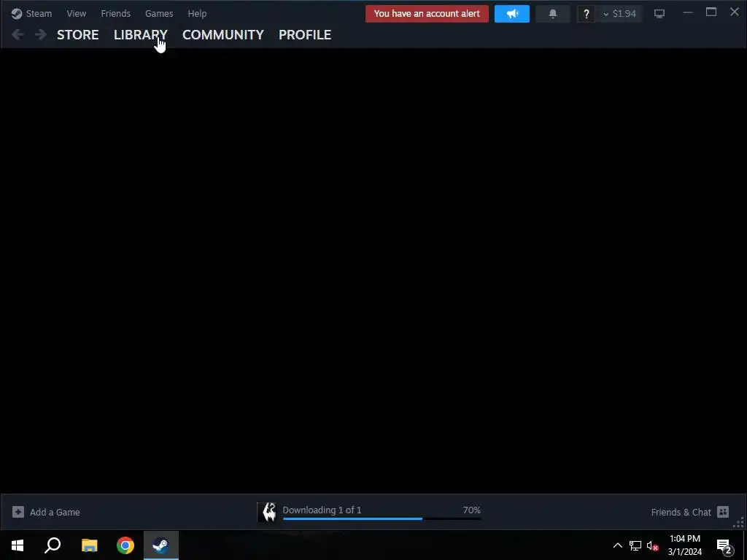Image resolution: width=747 pixels, height=560 pixels.
Task: Switch to Big Picture mode monitor icon
Action: [659, 14]
